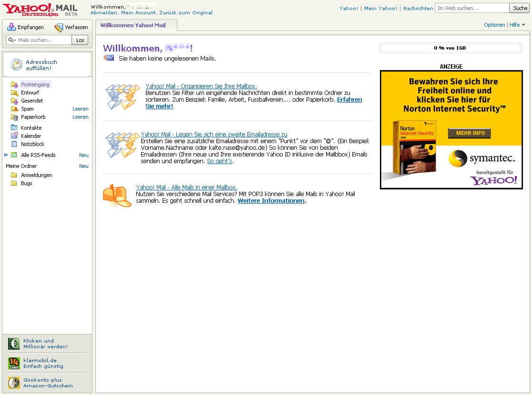Click the Gesendet folder icon
The height and width of the screenshot is (395, 532).
[14, 101]
